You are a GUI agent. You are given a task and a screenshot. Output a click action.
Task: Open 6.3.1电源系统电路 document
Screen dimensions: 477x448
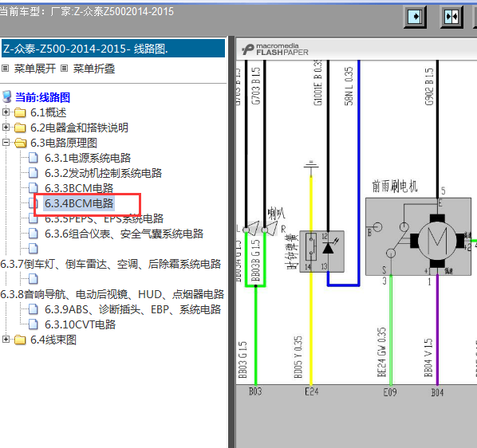pos(88,158)
